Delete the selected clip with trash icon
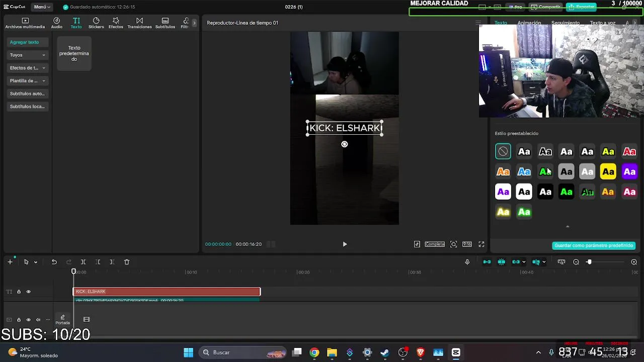This screenshot has height=362, width=644. coord(127,262)
